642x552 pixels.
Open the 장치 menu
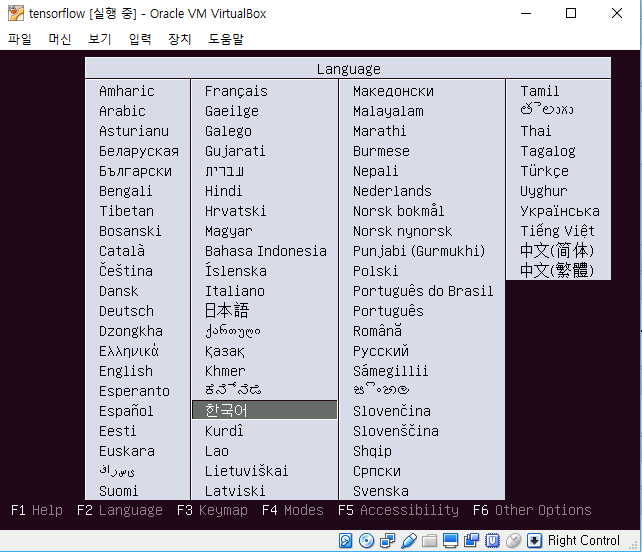[x=180, y=39]
